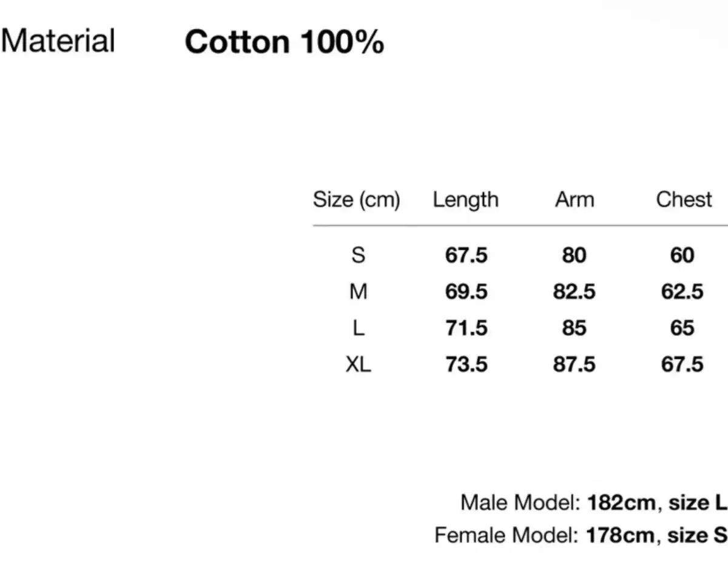Select the XL size row label
Image resolution: width=728 pixels, height=571 pixels.
point(358,364)
